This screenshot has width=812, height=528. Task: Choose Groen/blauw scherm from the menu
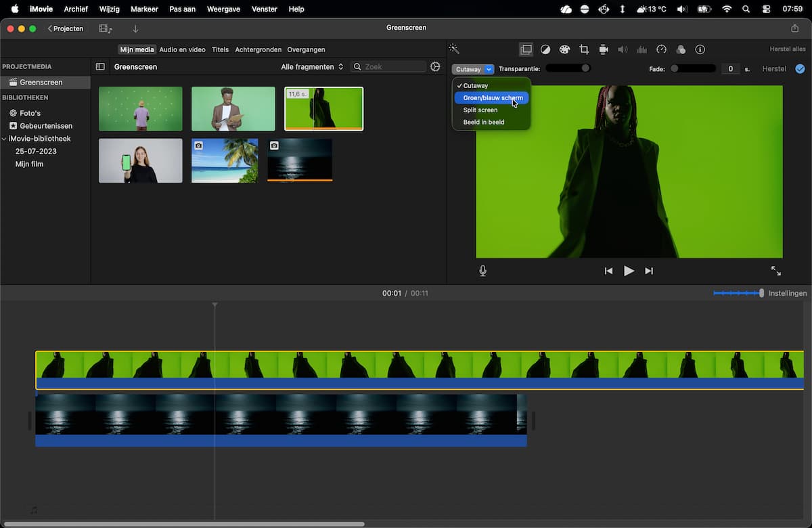[x=492, y=97]
